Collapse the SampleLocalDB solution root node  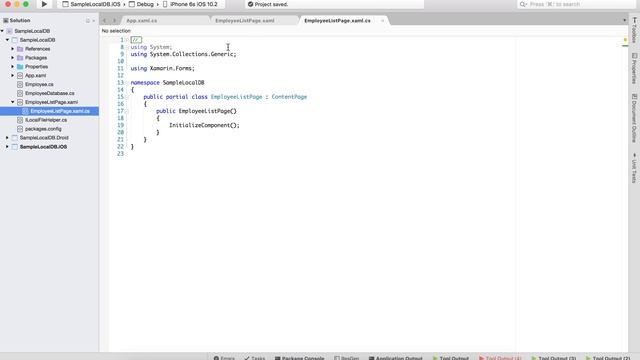point(2,31)
